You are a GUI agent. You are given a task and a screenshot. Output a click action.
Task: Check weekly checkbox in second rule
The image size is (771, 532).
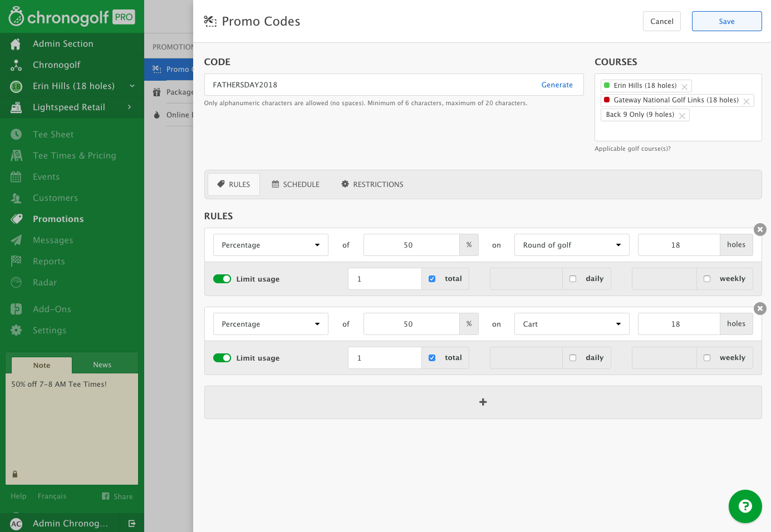click(x=707, y=358)
